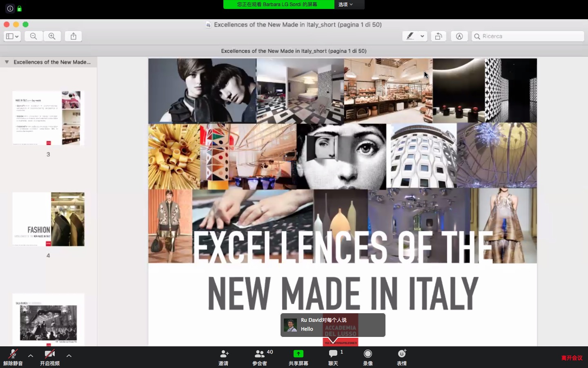The height and width of the screenshot is (368, 588).
Task: Open the screen share options menu
Action: [345, 4]
